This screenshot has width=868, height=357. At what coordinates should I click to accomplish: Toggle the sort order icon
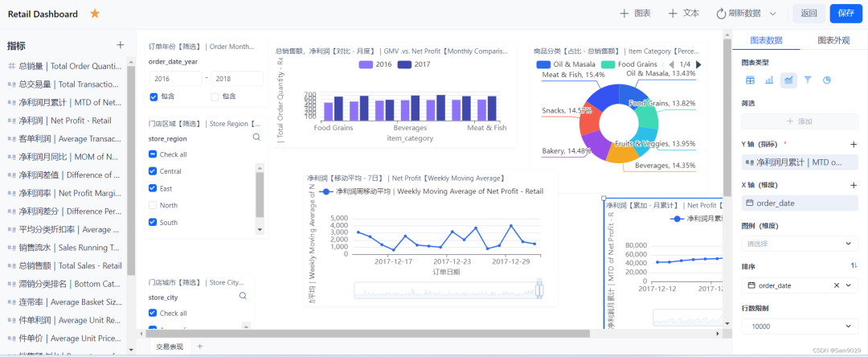854,266
